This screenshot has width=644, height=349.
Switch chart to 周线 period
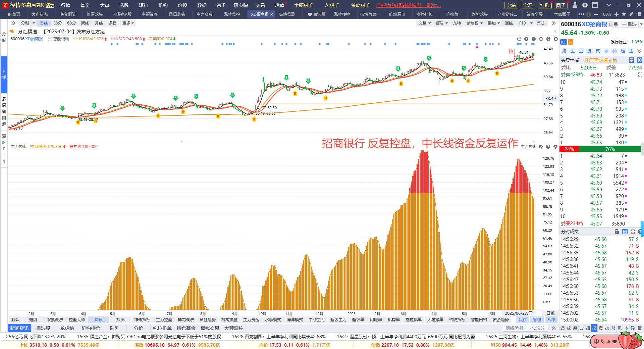tap(85, 23)
